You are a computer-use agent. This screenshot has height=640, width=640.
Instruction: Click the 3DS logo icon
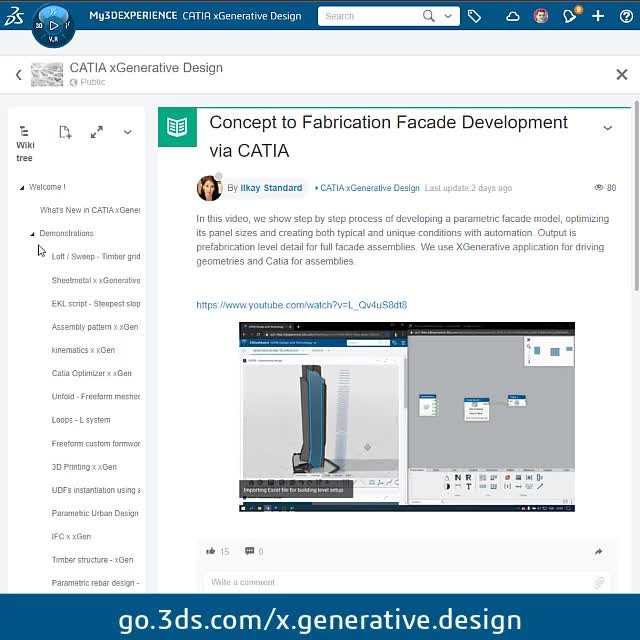click(14, 16)
